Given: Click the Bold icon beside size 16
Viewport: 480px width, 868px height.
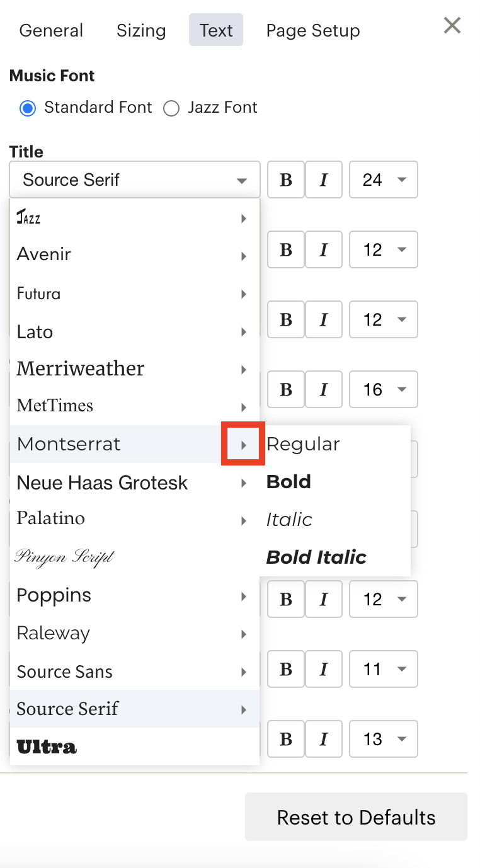Looking at the screenshot, I should (x=286, y=389).
